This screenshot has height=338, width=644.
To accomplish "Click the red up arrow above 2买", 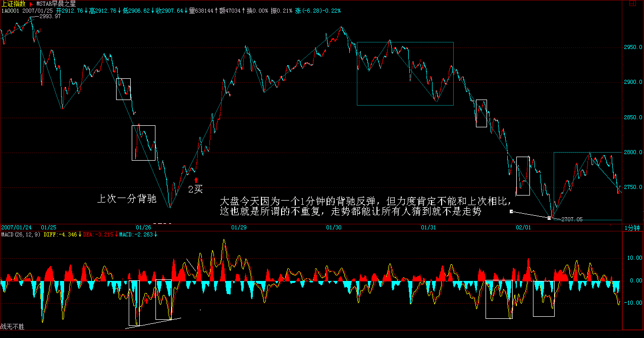I will coord(196,180).
